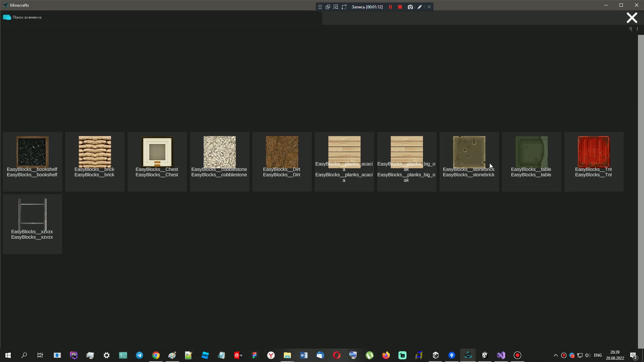Open Firefox from the taskbar
Viewport: 644px width, 362px height.
386,355
